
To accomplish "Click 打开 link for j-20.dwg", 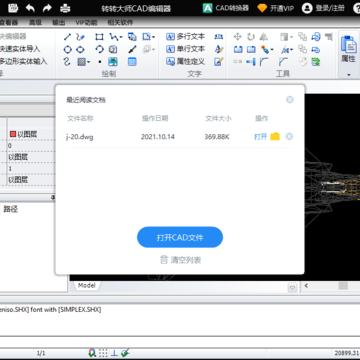I will click(x=260, y=137).
